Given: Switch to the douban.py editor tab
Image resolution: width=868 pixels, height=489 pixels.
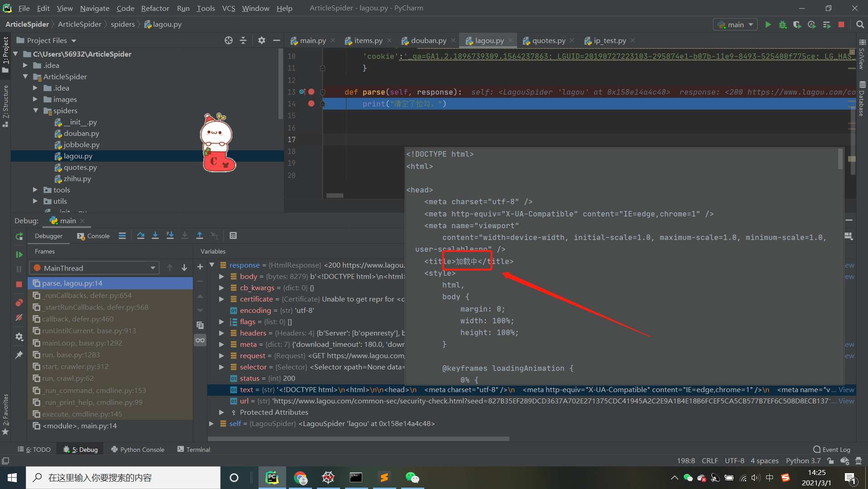Looking at the screenshot, I should [428, 40].
